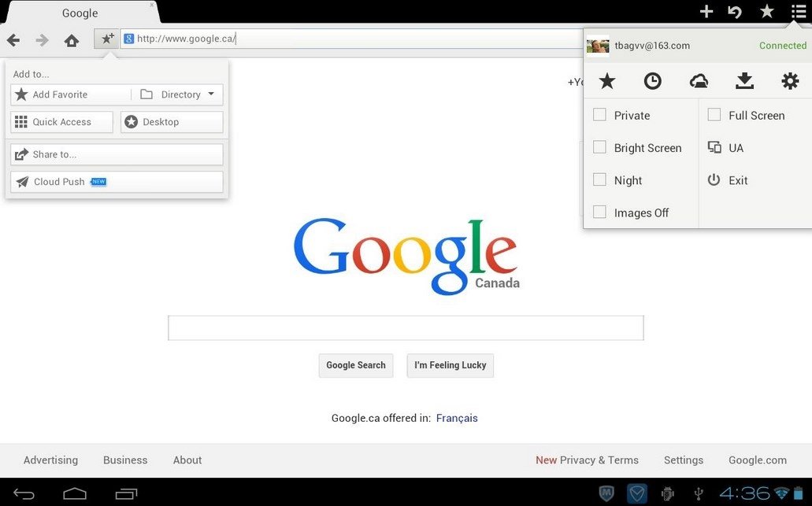Open the Business footer link
The image size is (812, 506).
click(125, 460)
